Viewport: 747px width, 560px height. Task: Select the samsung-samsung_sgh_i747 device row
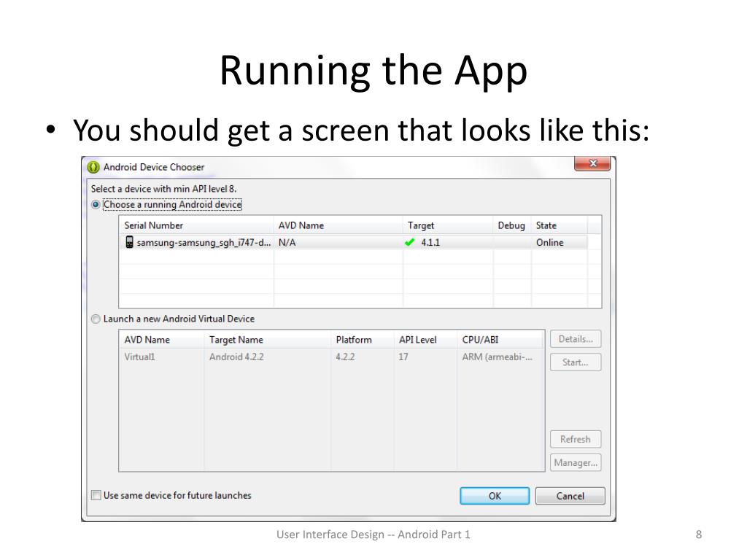click(353, 242)
